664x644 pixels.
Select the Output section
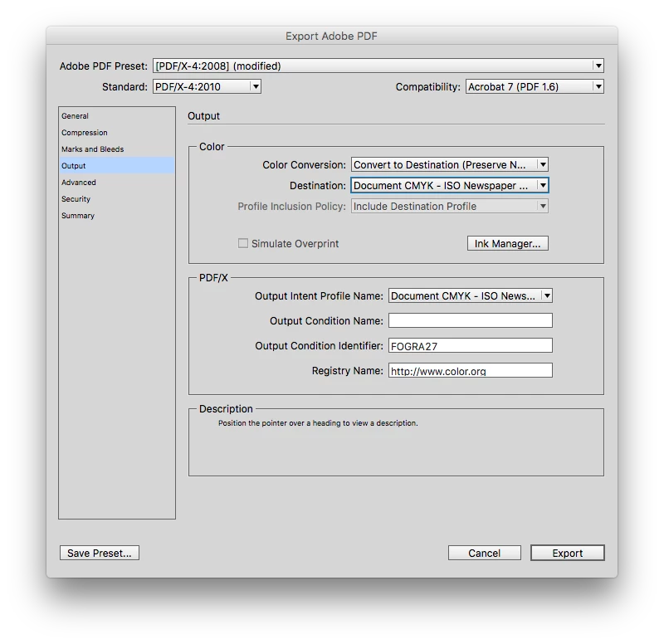(116, 165)
